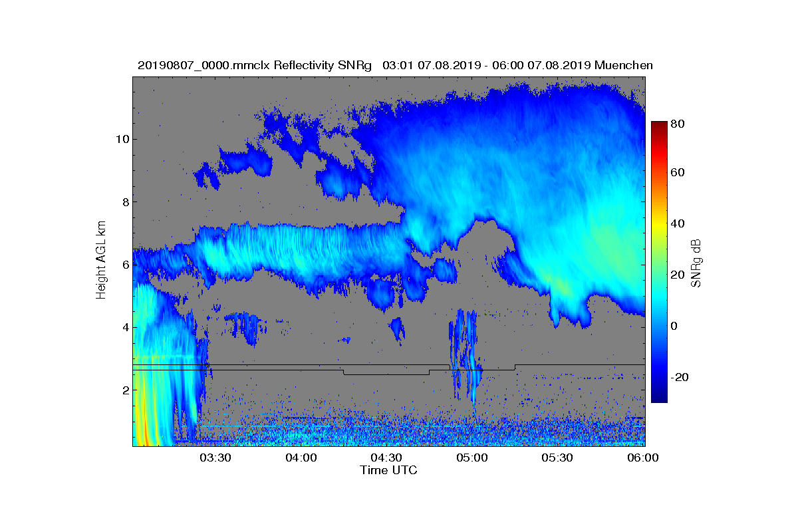Click the SNRg dB colorbar label
This screenshot has height=532, width=798.
point(696,263)
